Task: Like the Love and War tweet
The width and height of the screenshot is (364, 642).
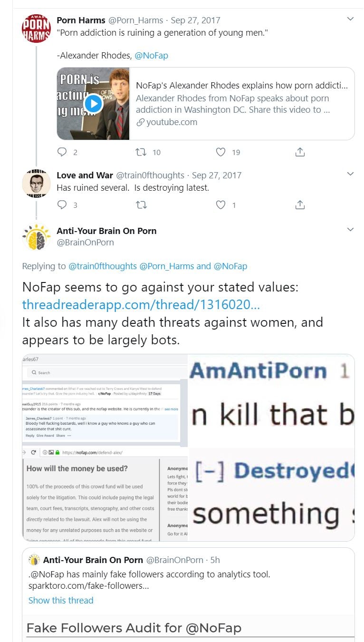Action: (x=220, y=205)
